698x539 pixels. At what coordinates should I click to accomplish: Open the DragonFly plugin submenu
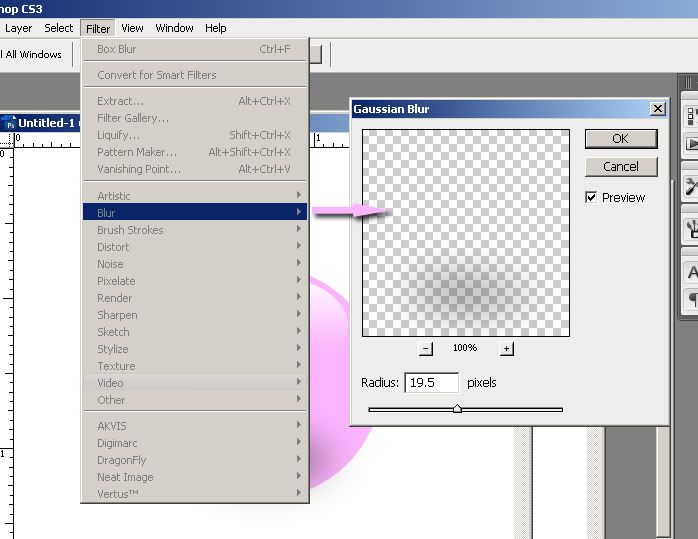195,460
